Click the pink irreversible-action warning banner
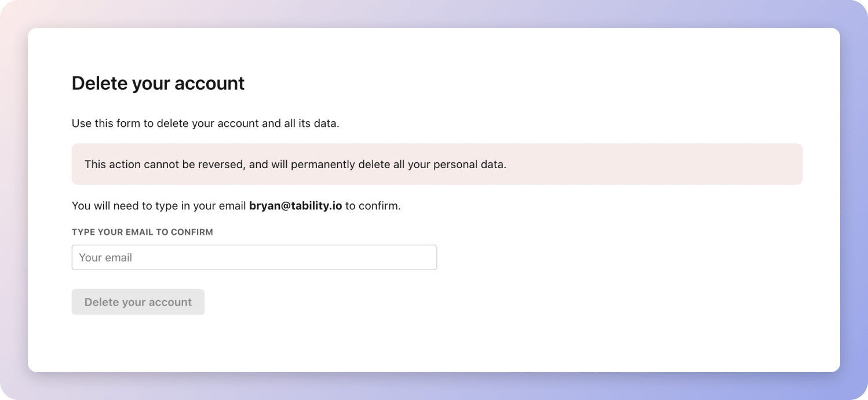The image size is (868, 400). click(437, 164)
